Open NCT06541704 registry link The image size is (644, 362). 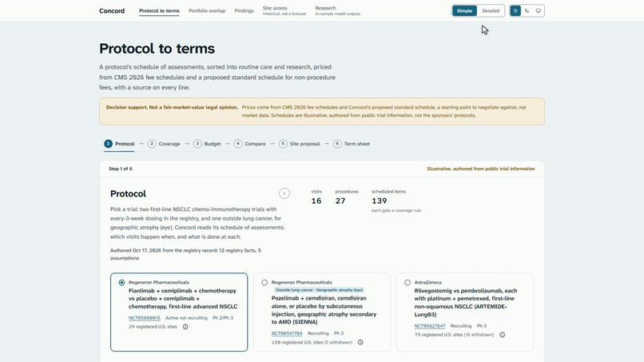(x=287, y=334)
